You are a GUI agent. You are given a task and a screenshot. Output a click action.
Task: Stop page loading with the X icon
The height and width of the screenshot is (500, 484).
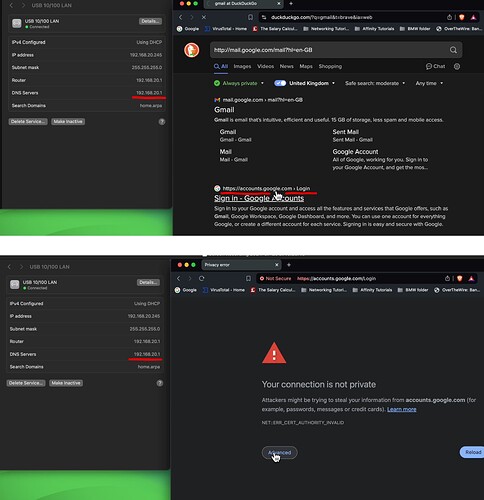click(x=204, y=17)
